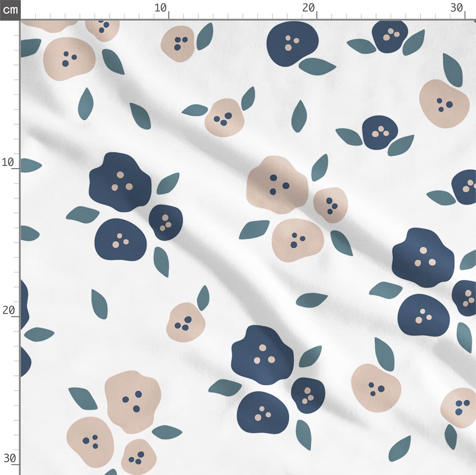
Task: Toggle the cm unit label in ruler corner
Action: [10, 10]
